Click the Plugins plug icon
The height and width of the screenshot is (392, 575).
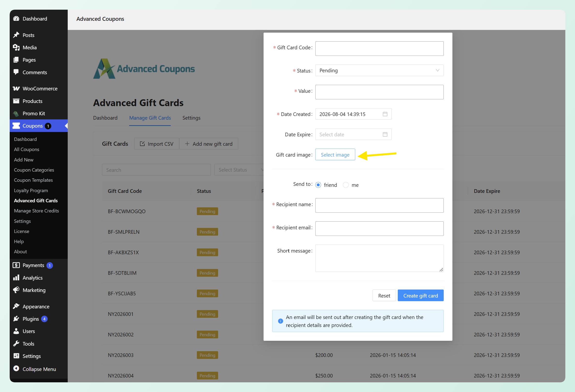(16, 319)
